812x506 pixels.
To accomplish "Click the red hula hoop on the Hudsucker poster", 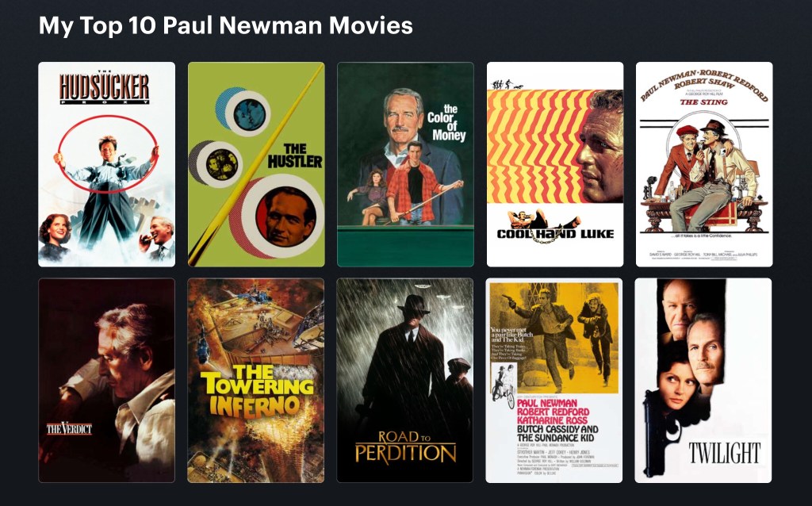I will (108, 155).
